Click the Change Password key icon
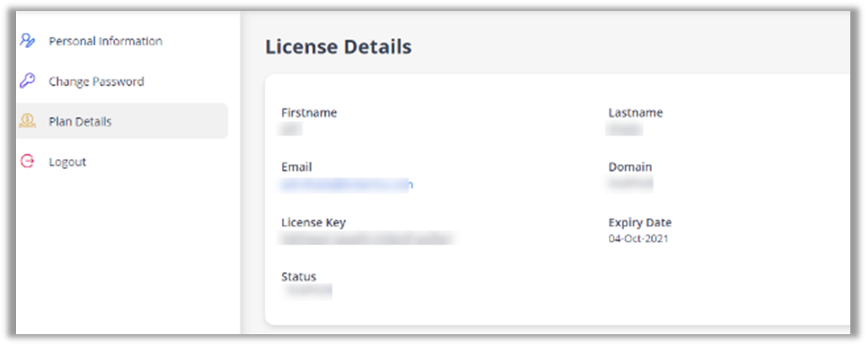The width and height of the screenshot is (868, 346). pyautogui.click(x=28, y=82)
